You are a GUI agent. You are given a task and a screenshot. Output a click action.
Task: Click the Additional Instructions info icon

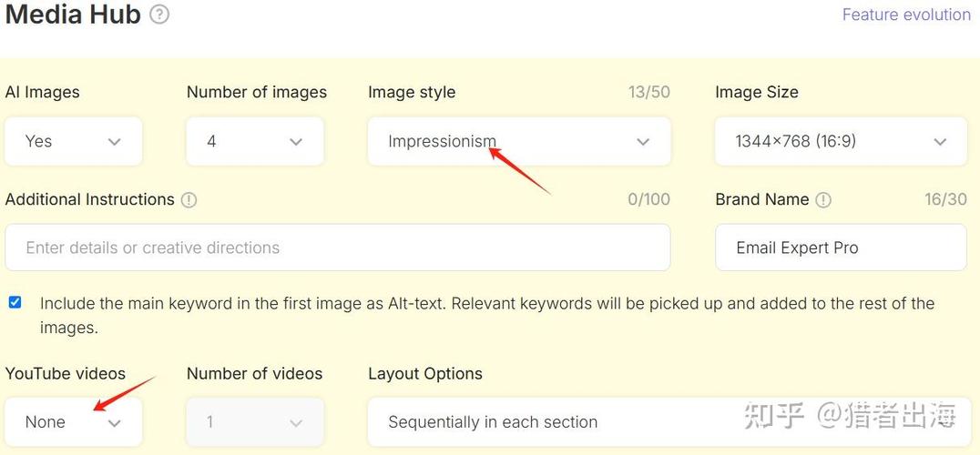[x=189, y=200]
